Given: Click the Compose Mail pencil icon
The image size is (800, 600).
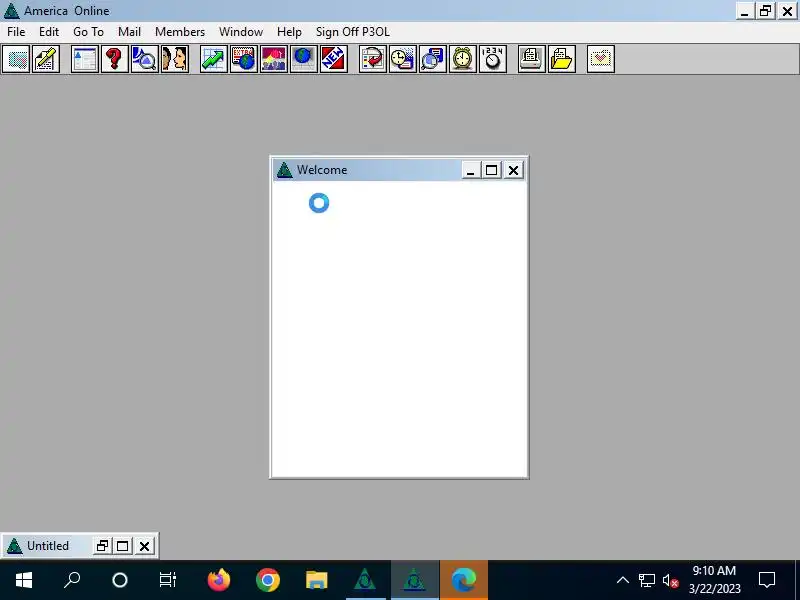Looking at the screenshot, I should click(x=46, y=59).
